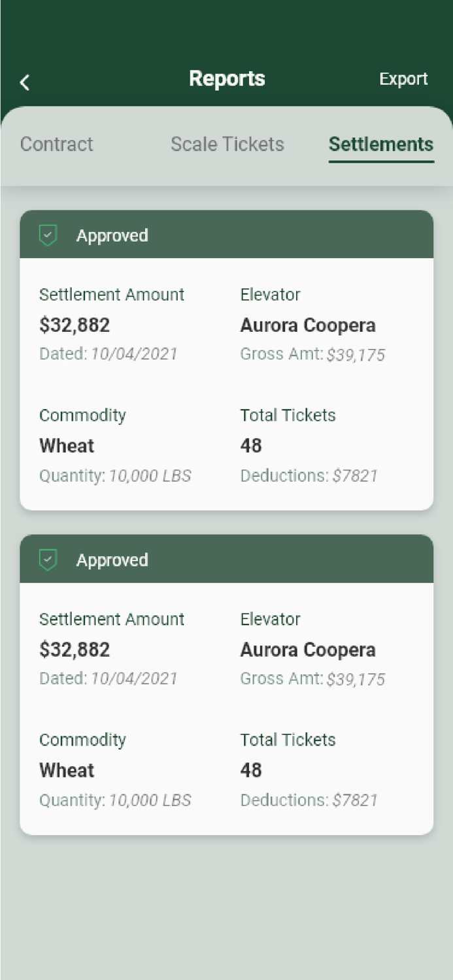453x980 pixels.
Task: Click Aurora Coopera elevator in first card
Action: [308, 325]
